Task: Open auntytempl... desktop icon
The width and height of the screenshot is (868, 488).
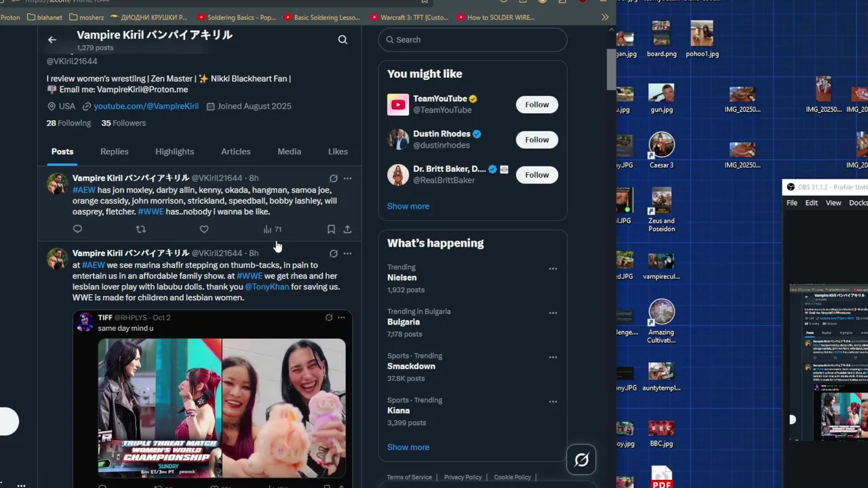Action: click(661, 378)
